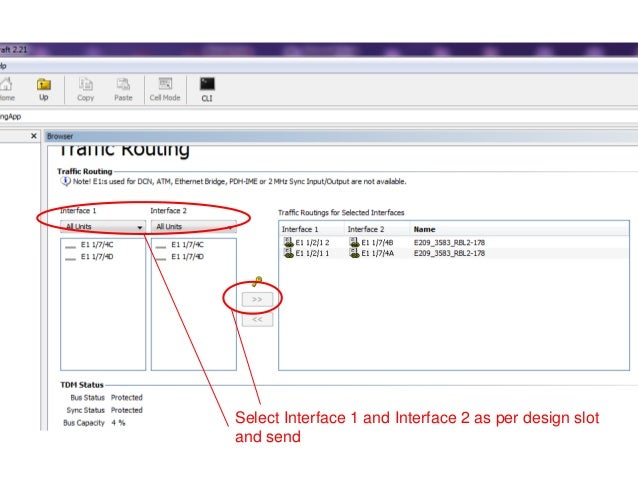
Task: Click the Browser panel title
Action: click(x=60, y=136)
